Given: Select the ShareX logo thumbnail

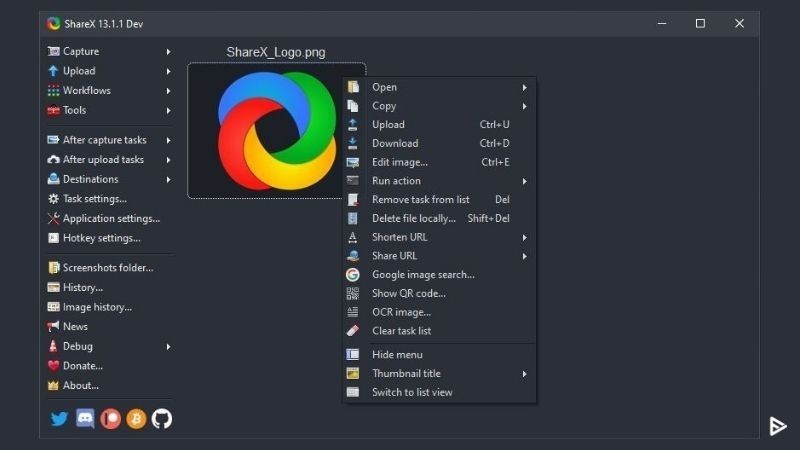Looking at the screenshot, I should tap(277, 131).
